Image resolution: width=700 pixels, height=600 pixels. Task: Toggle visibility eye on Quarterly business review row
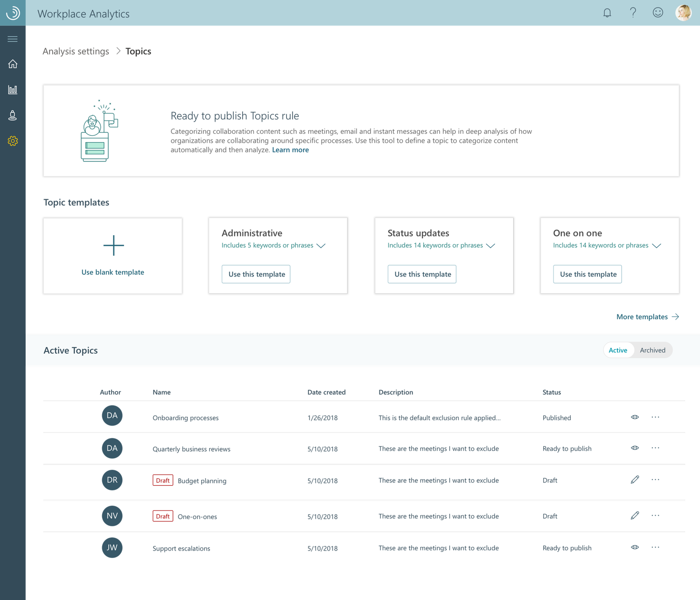click(x=635, y=449)
